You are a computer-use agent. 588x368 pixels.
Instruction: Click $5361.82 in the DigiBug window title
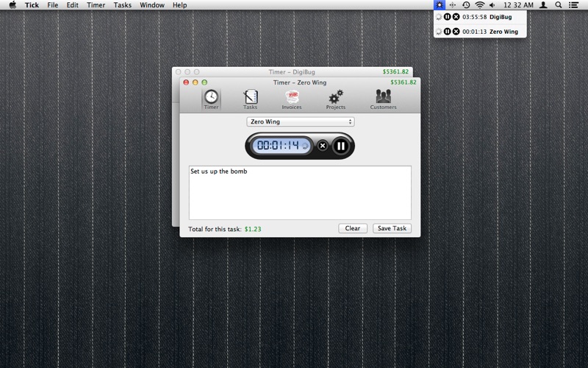pyautogui.click(x=395, y=71)
